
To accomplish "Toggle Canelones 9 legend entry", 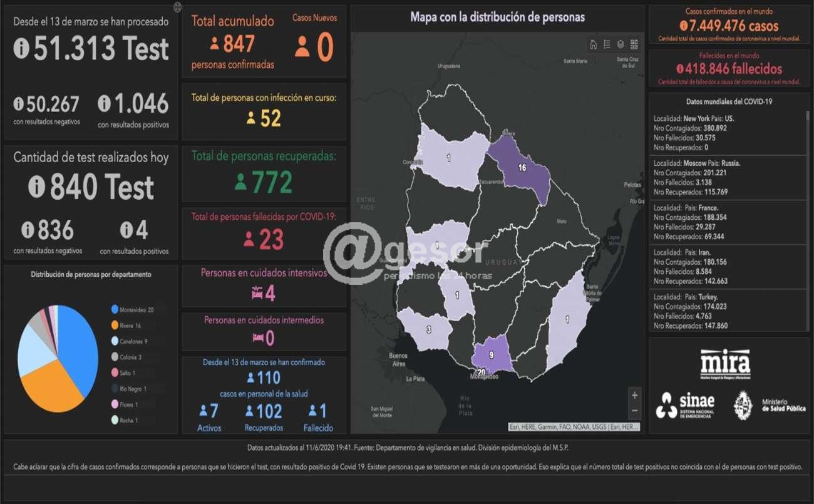I will [130, 341].
